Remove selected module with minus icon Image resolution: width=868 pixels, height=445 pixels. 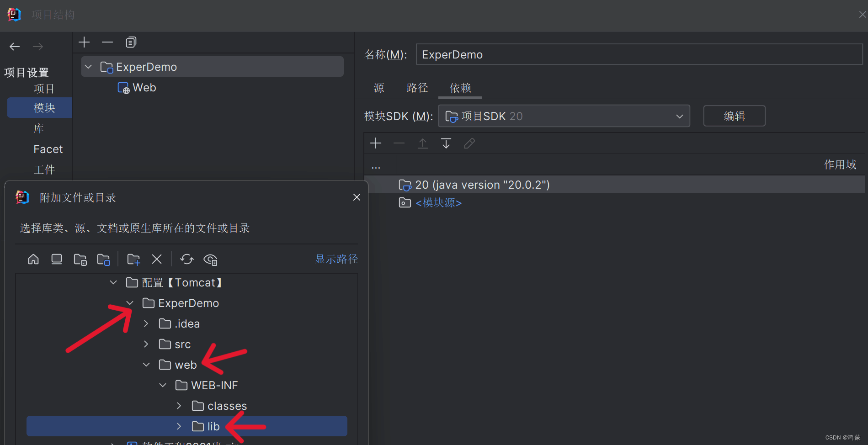click(107, 42)
